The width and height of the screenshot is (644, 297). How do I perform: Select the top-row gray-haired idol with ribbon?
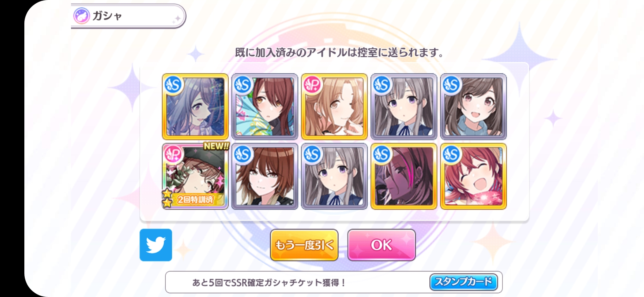click(404, 107)
